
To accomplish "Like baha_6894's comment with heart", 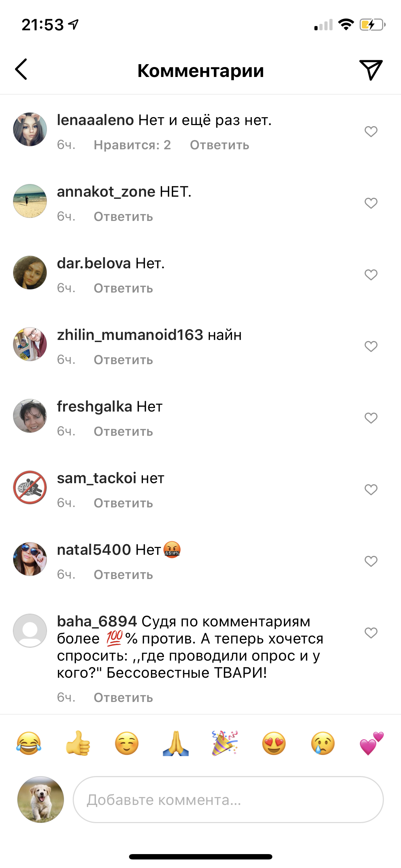I will [371, 633].
